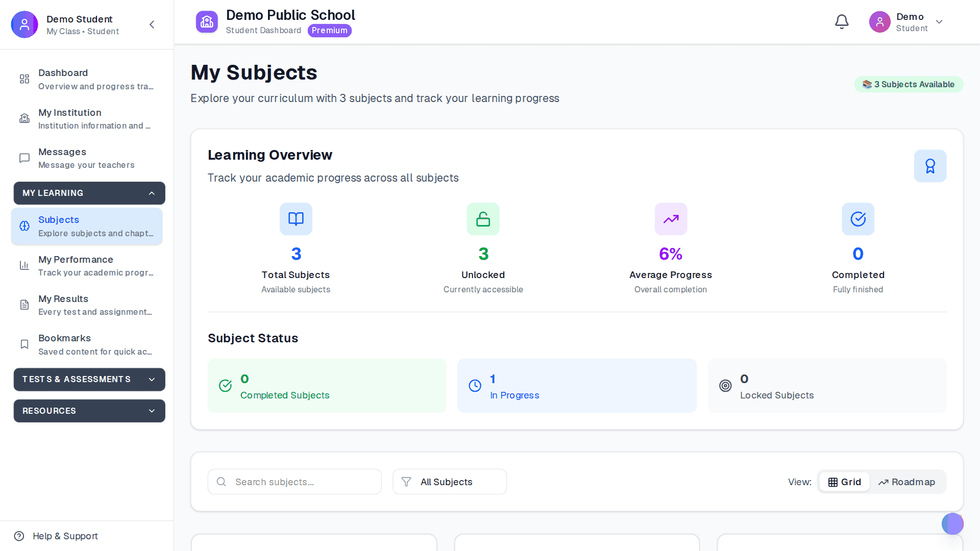Click the Completed Subjects check icon

coord(225,386)
